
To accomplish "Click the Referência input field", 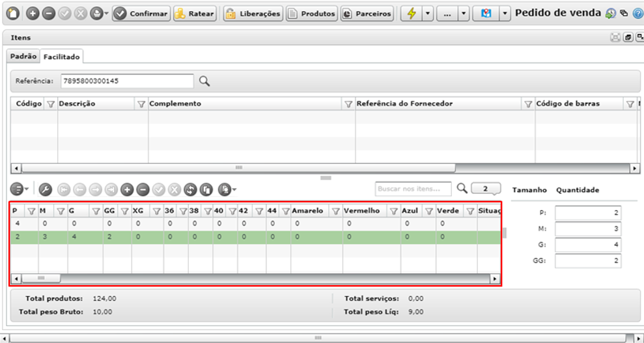I will pos(127,81).
